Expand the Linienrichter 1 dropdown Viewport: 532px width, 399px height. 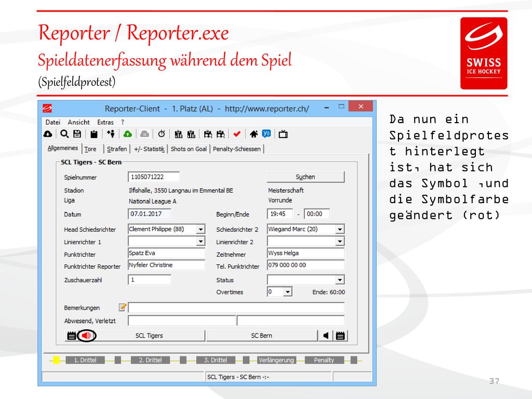pyautogui.click(x=201, y=241)
